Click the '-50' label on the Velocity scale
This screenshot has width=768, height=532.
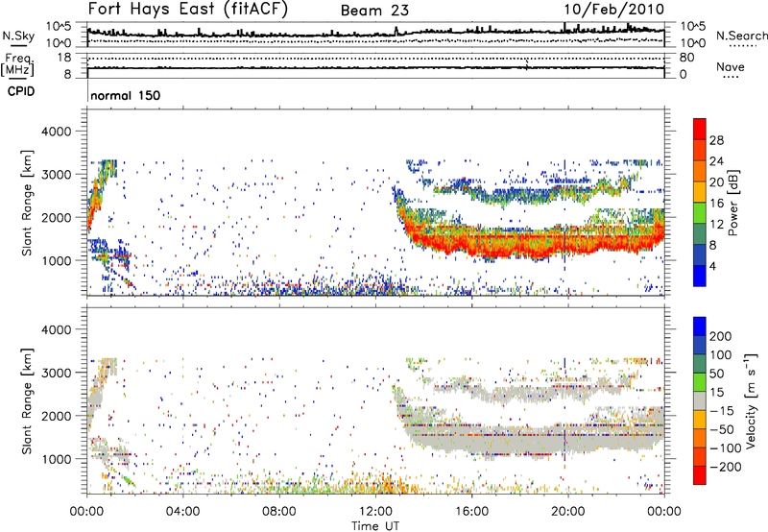pyautogui.click(x=722, y=429)
